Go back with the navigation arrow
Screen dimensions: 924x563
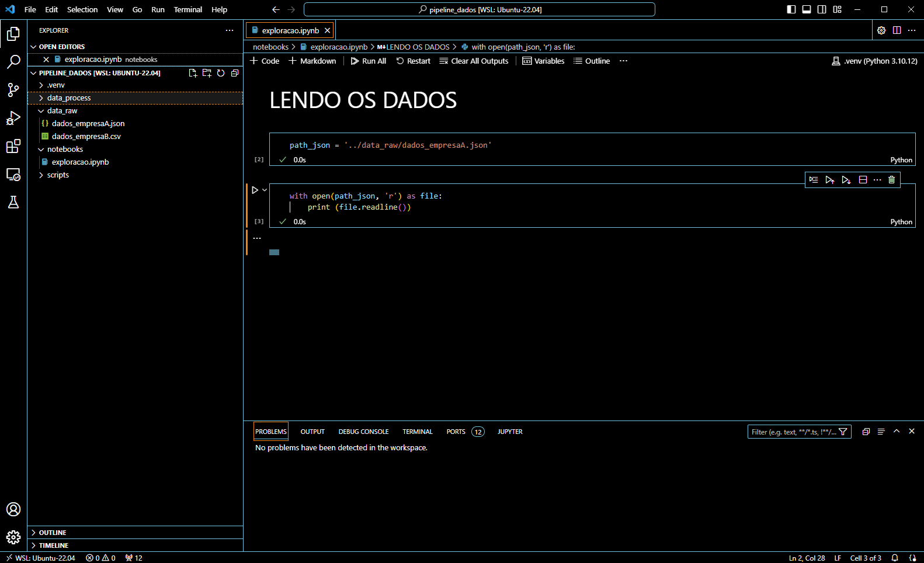click(276, 9)
